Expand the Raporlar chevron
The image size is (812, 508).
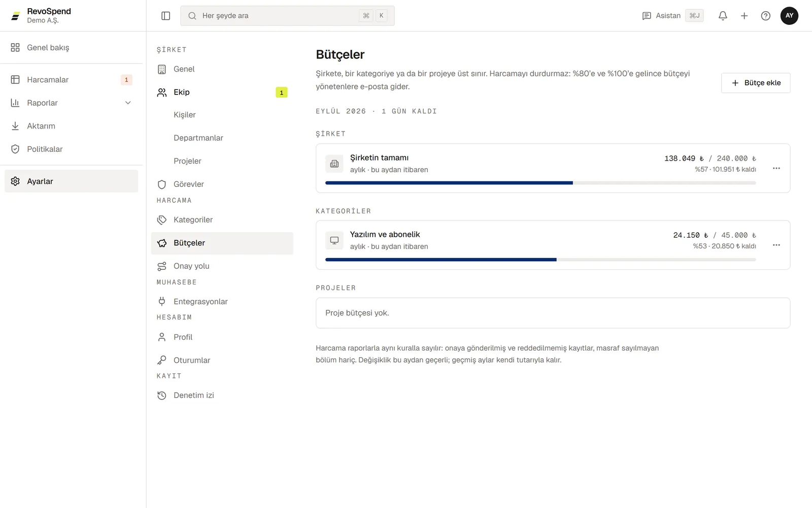(128, 103)
